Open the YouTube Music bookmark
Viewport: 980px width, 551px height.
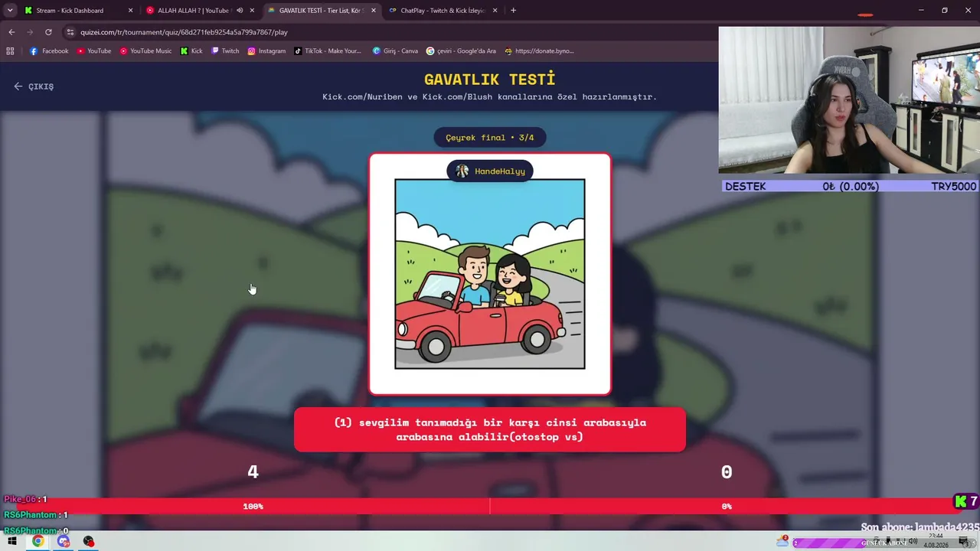pos(145,51)
